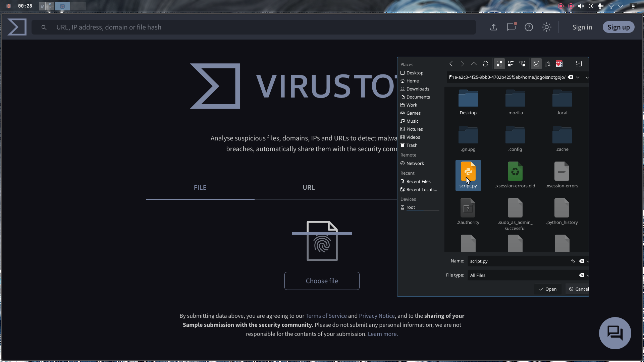Toggle bookmarks favorites in file dialog

pyautogui.click(x=559, y=64)
